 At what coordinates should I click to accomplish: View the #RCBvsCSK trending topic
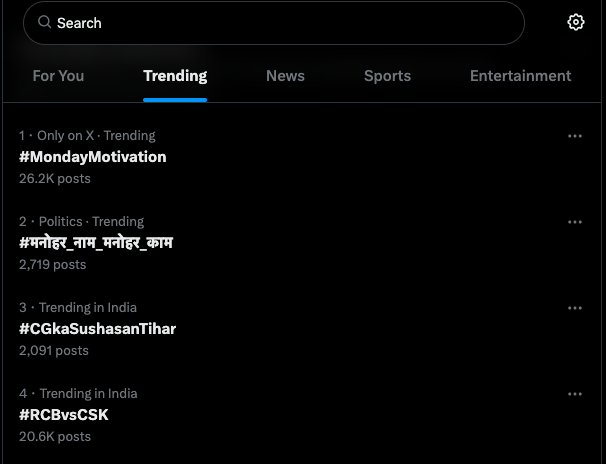(x=64, y=415)
